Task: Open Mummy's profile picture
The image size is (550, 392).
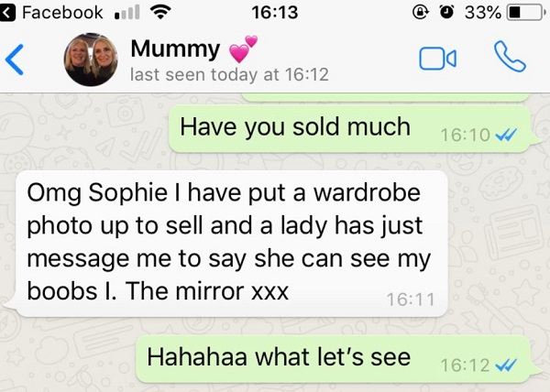Action: point(91,60)
